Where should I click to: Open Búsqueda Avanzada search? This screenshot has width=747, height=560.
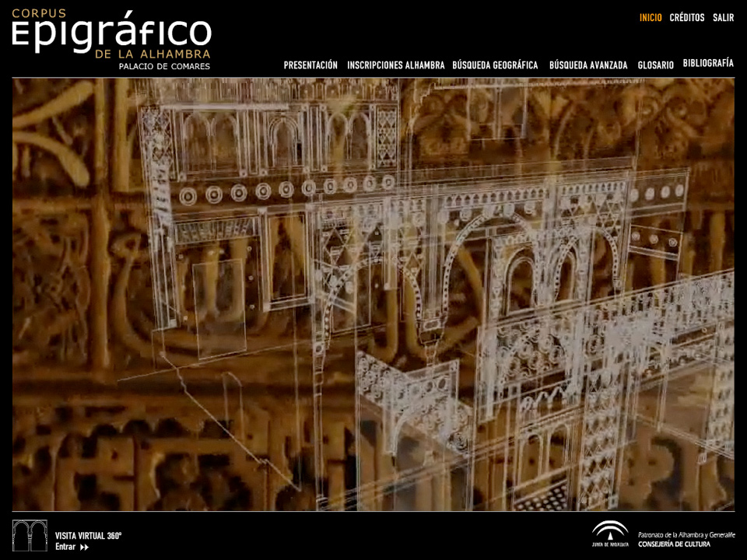pos(588,65)
